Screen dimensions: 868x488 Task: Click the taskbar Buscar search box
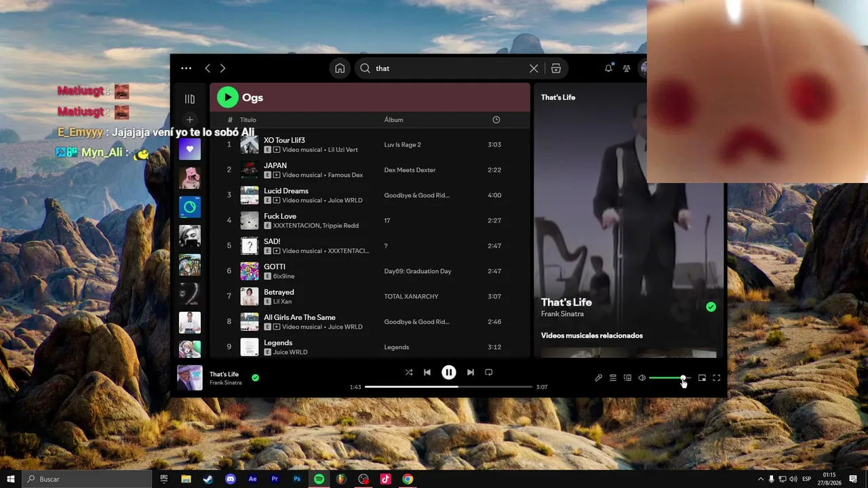pos(88,479)
